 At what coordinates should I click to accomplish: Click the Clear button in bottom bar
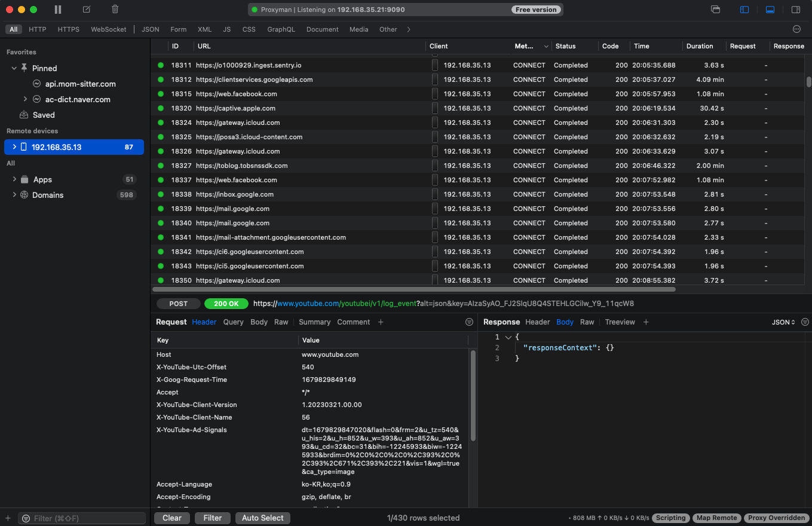point(172,518)
